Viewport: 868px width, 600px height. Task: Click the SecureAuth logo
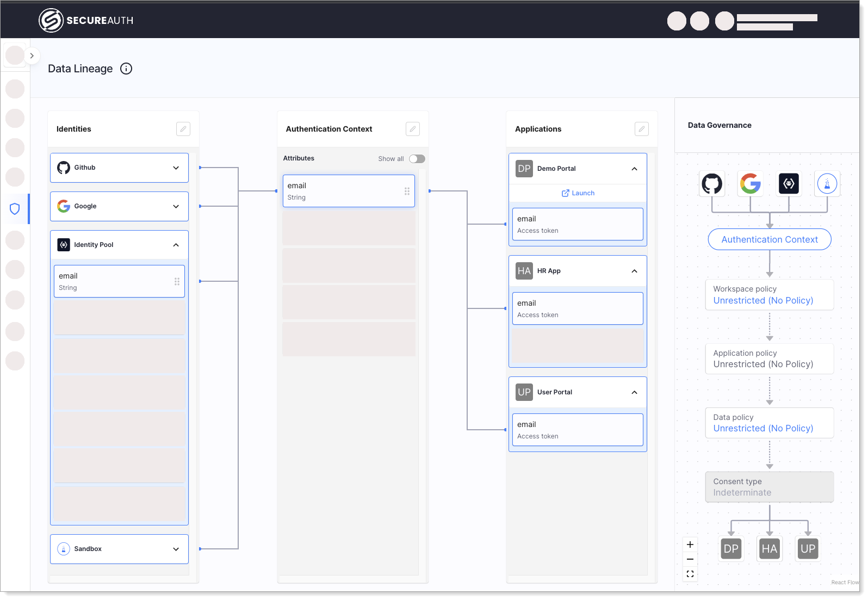[x=86, y=21]
